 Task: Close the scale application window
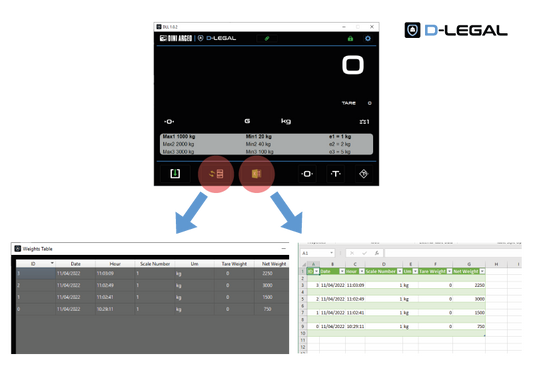(x=372, y=27)
